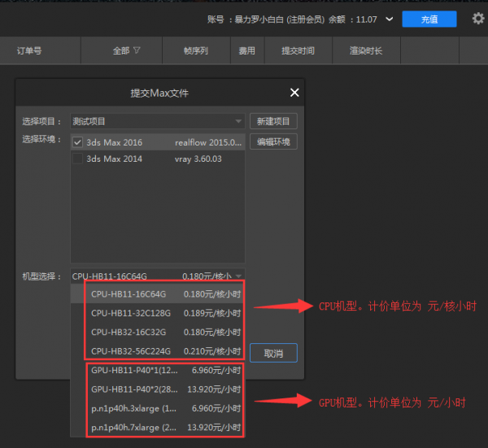
Task: Sort by the 提交时间 column header
Action: 298,50
